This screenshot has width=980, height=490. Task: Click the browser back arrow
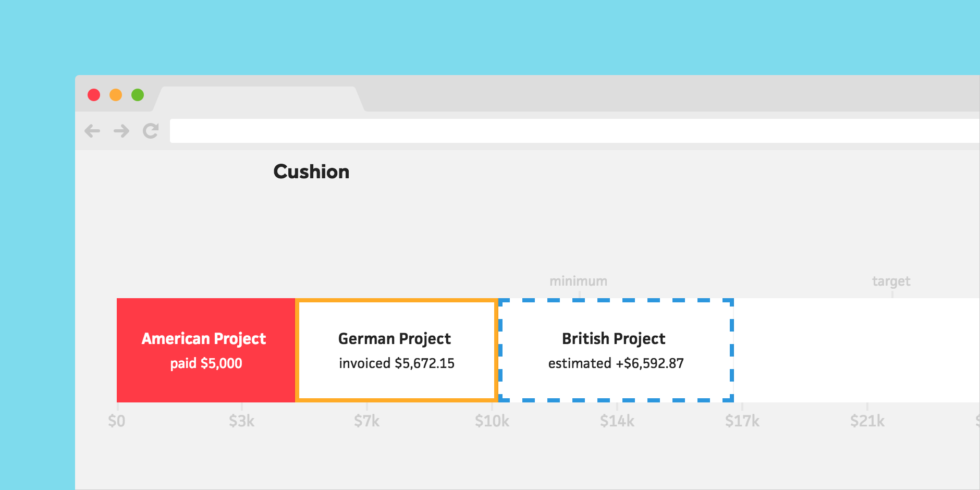pyautogui.click(x=92, y=131)
